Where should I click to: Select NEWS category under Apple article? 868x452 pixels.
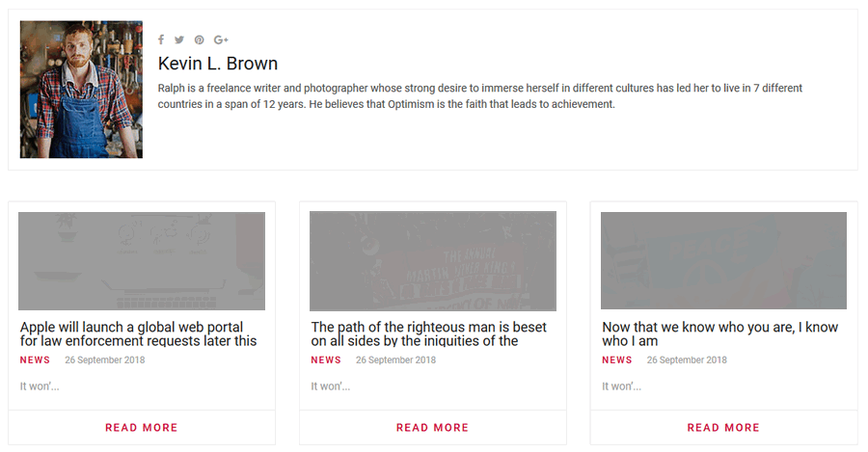[35, 360]
